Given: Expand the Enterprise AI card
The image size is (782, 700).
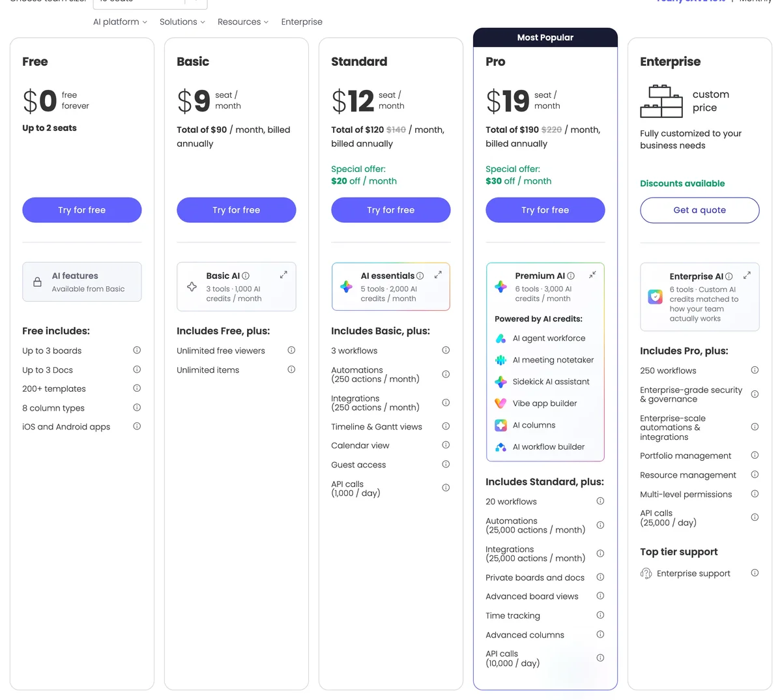Looking at the screenshot, I should pos(747,275).
